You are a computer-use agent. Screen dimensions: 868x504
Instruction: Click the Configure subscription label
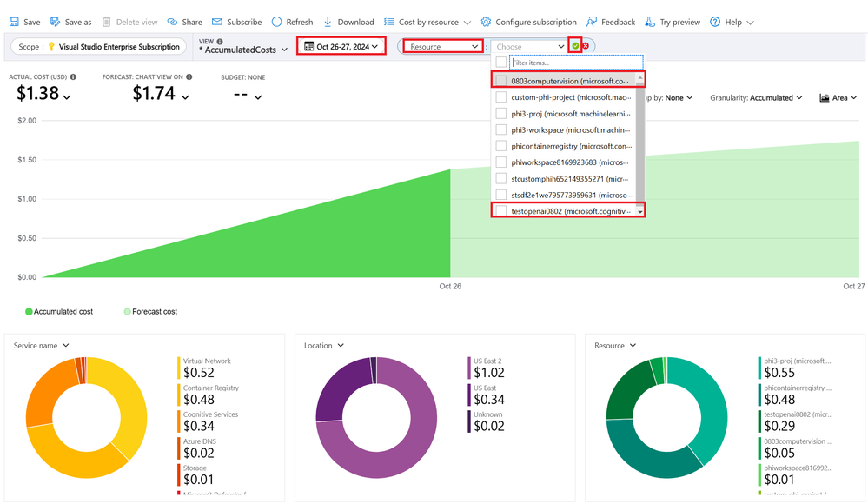coord(536,22)
